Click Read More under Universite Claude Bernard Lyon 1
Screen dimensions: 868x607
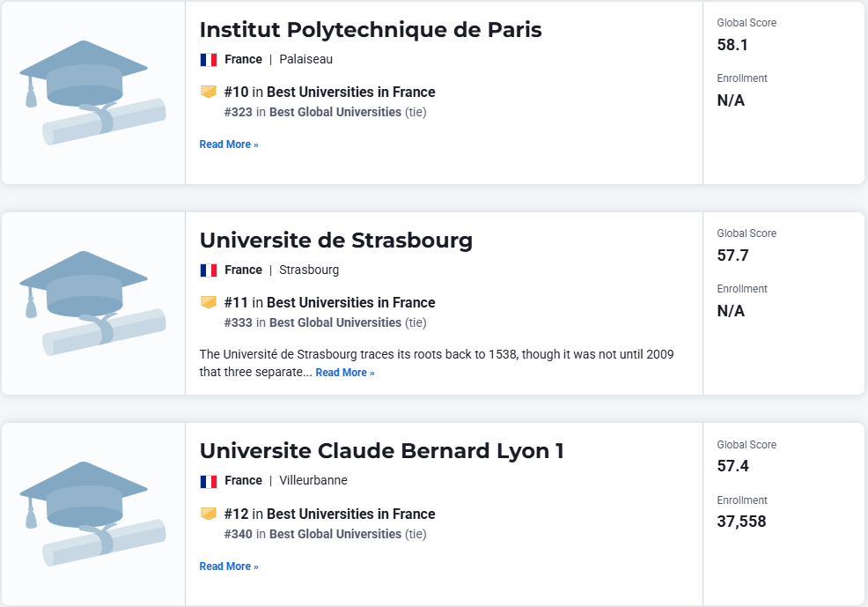(x=229, y=566)
